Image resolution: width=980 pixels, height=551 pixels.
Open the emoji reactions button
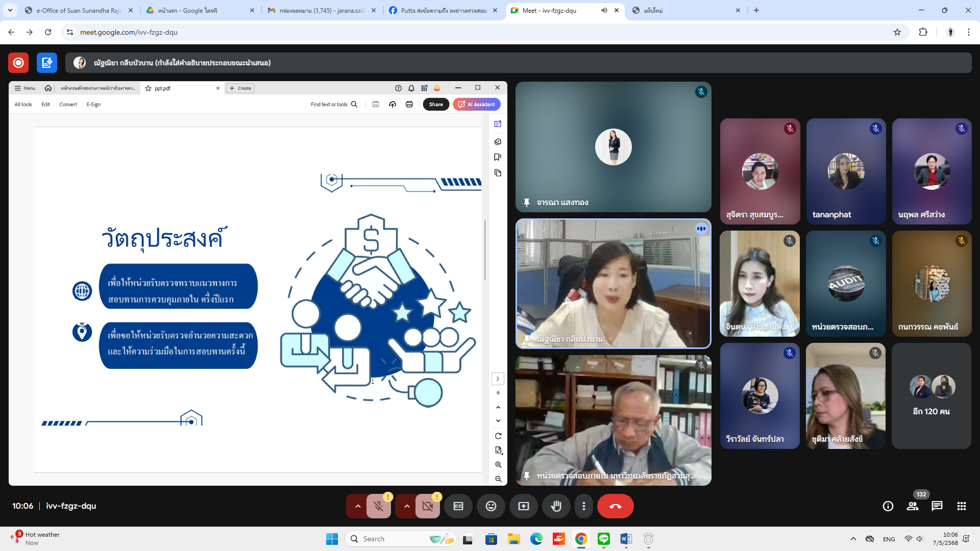491,506
